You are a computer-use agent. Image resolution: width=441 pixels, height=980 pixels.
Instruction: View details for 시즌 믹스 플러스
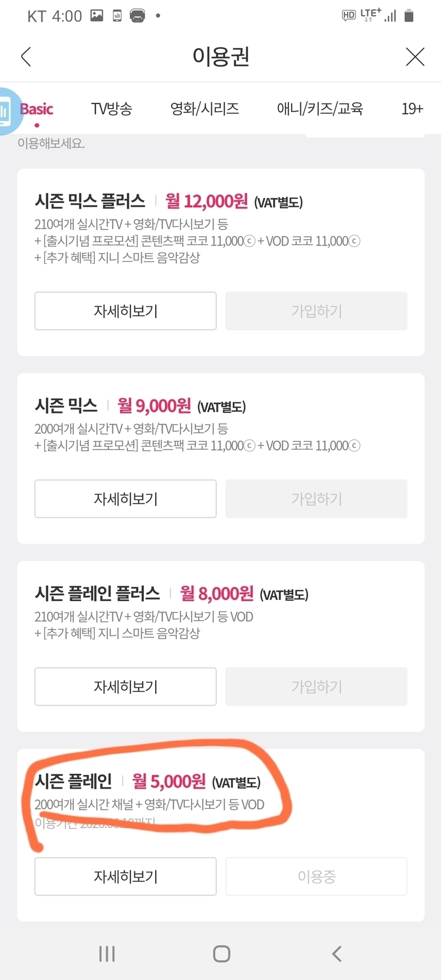[125, 311]
